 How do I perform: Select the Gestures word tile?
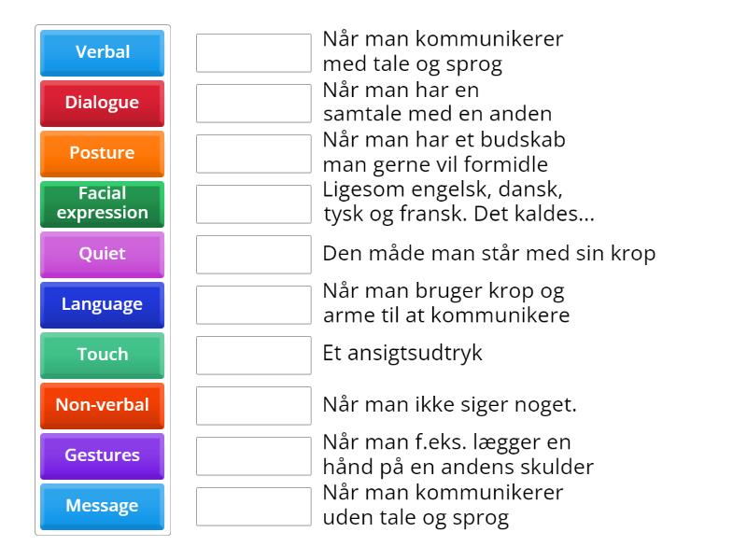(102, 455)
